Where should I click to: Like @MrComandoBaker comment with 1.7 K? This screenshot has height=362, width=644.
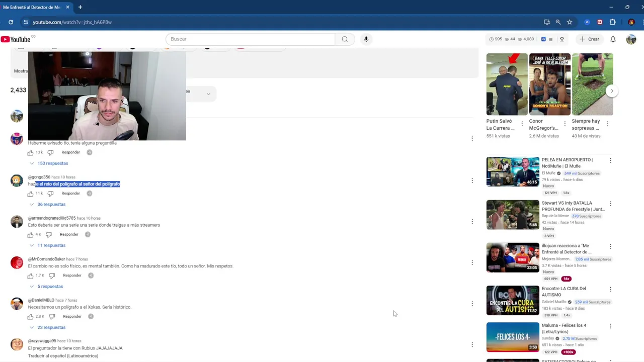coord(31,276)
